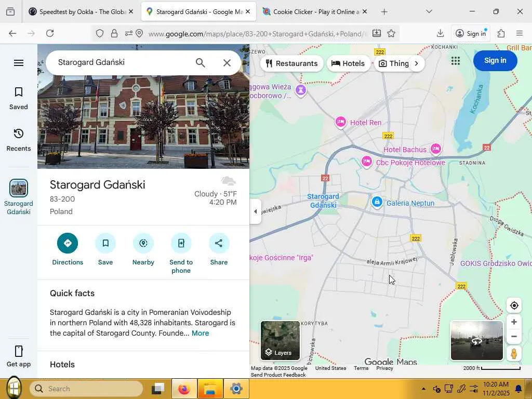
Task: Show your location on map
Action: click(x=514, y=305)
